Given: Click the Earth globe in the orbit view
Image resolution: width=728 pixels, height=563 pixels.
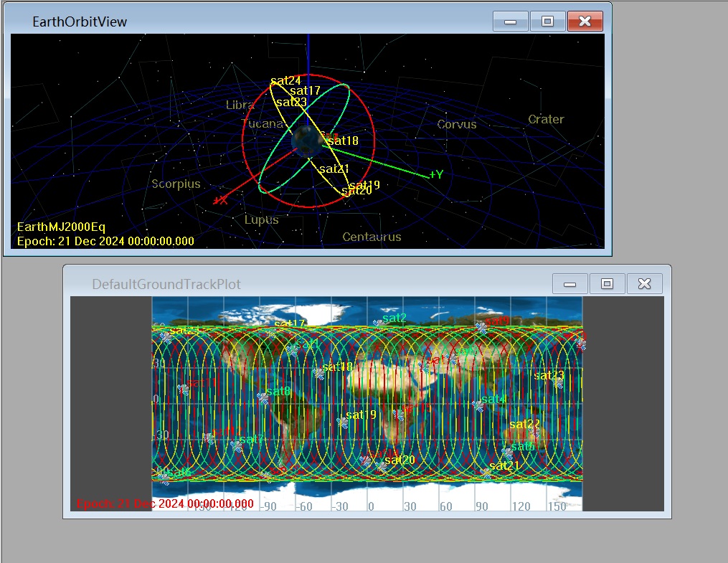Looking at the screenshot, I should (308, 140).
